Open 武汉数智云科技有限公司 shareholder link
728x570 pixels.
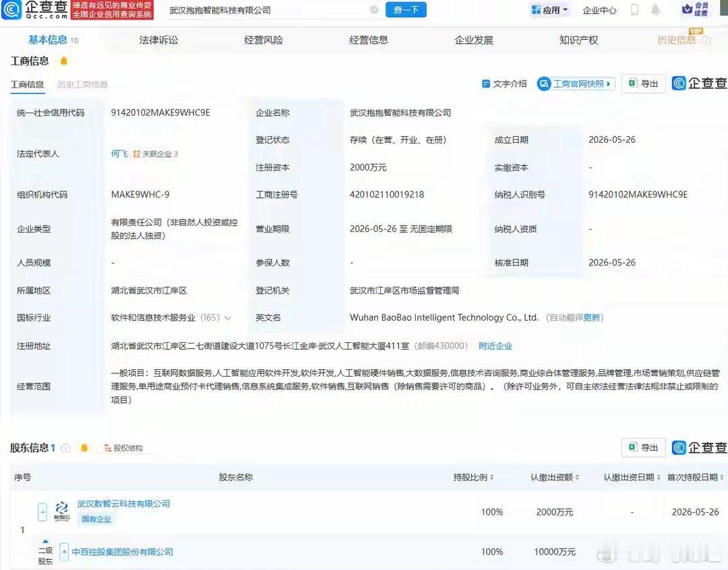[123, 503]
